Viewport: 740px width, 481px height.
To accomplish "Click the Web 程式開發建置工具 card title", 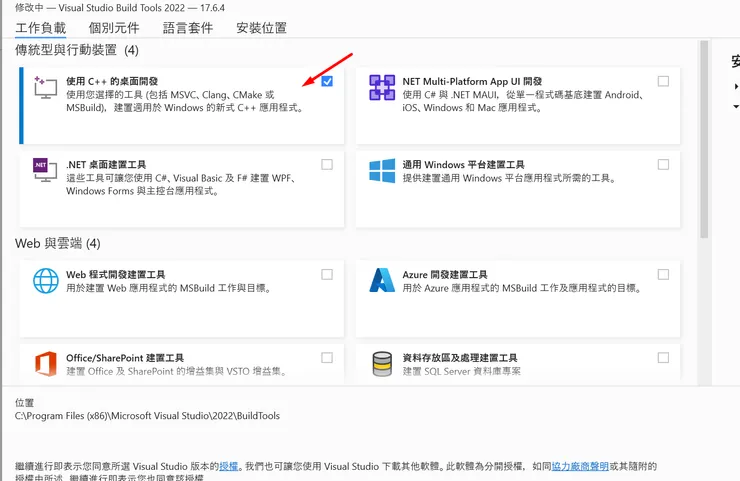I will [x=116, y=275].
